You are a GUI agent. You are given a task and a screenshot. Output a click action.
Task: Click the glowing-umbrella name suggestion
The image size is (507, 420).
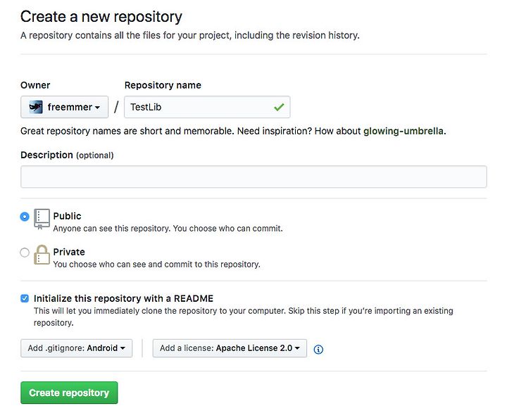click(x=403, y=131)
